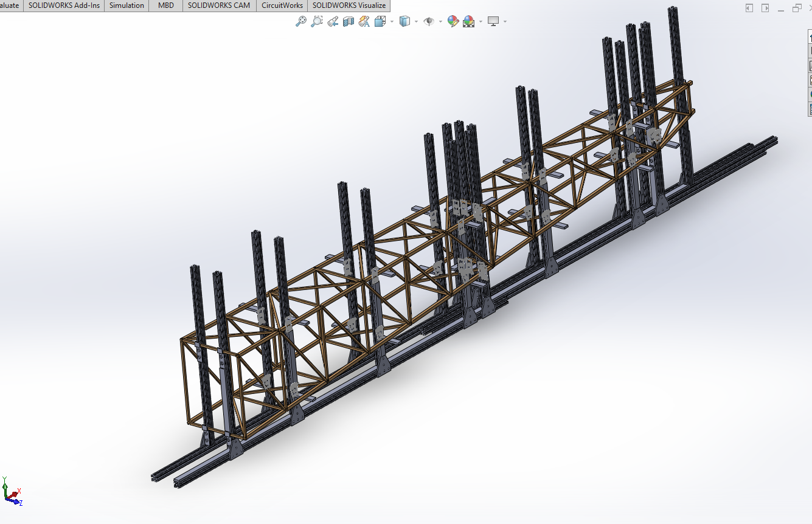
Task: Expand the View Settings dropdown arrow
Action: pos(505,21)
